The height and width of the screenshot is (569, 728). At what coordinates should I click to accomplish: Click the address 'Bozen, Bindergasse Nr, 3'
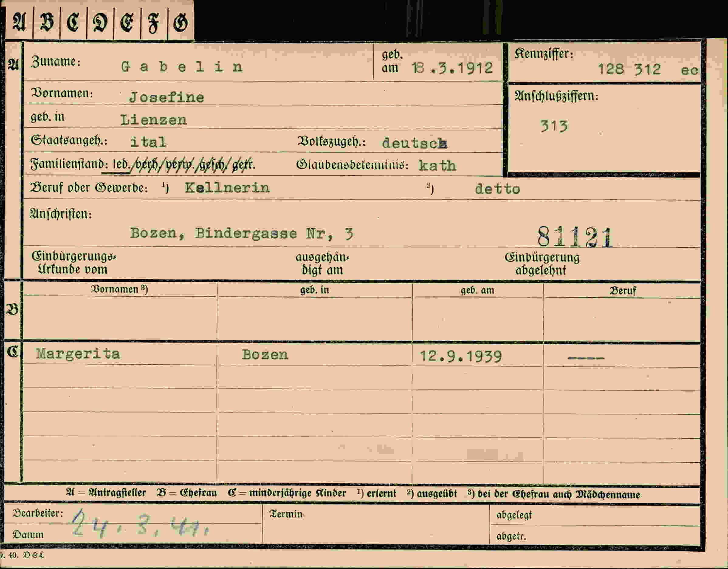pyautogui.click(x=242, y=233)
